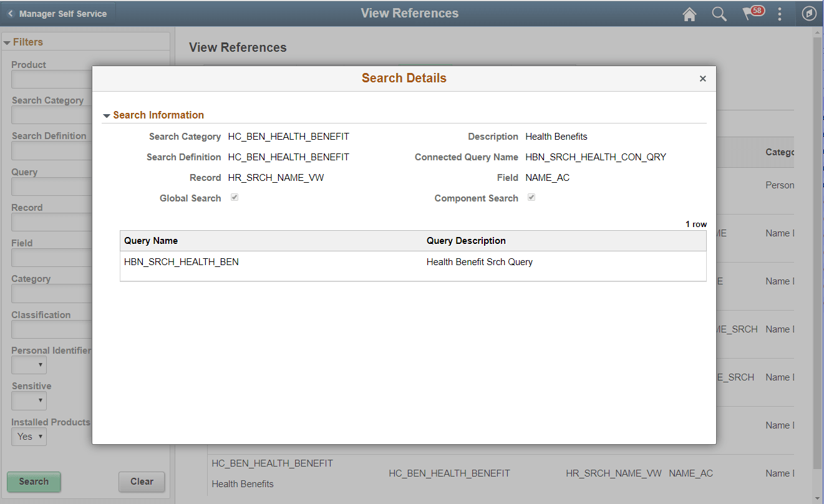The width and height of the screenshot is (824, 504).
Task: Open the Sensitive dropdown
Action: point(29,400)
